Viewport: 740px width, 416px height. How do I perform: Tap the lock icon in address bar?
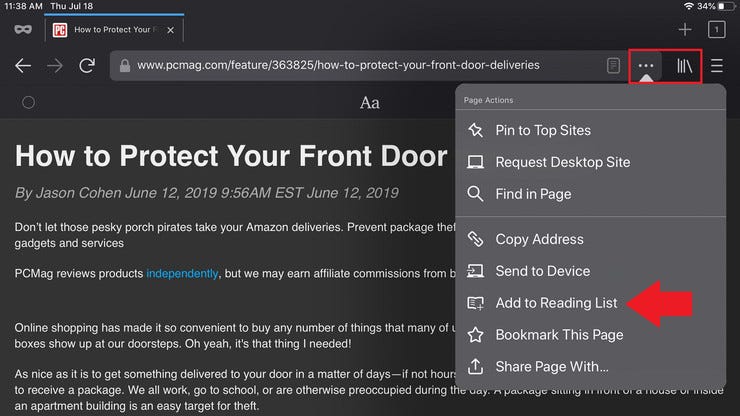coord(125,65)
